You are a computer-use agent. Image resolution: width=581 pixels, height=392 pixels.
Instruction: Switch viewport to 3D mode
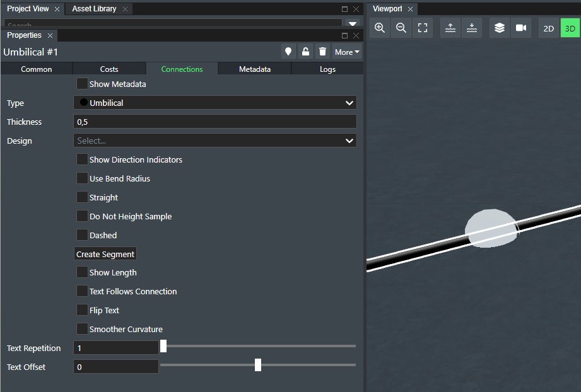570,28
